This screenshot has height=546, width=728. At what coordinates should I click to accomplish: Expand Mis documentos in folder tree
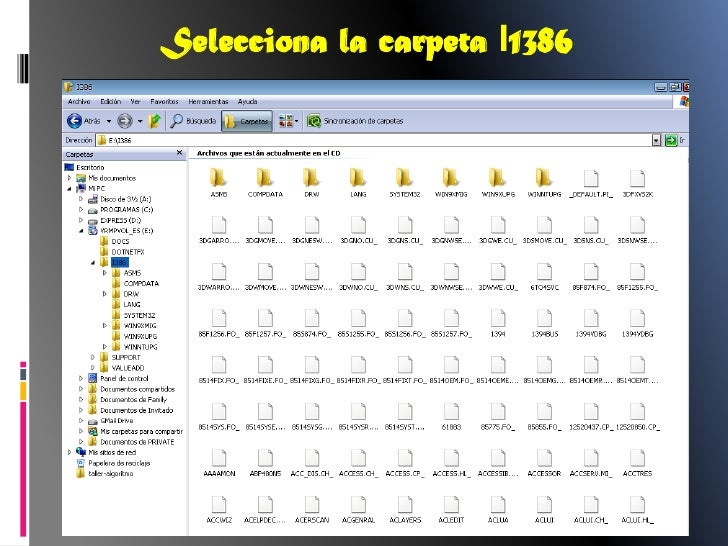point(70,178)
